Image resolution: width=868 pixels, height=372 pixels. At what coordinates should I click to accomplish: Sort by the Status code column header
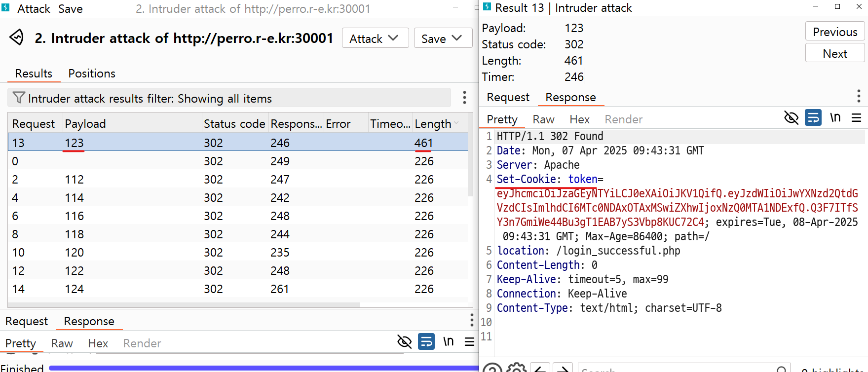(234, 123)
